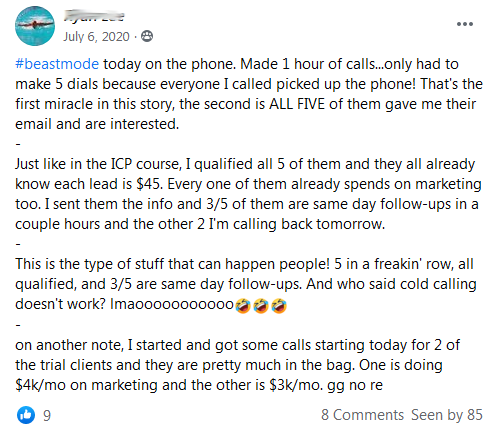Click the middle laughing emoji
Screen dimensions: 497x430
click(261, 306)
